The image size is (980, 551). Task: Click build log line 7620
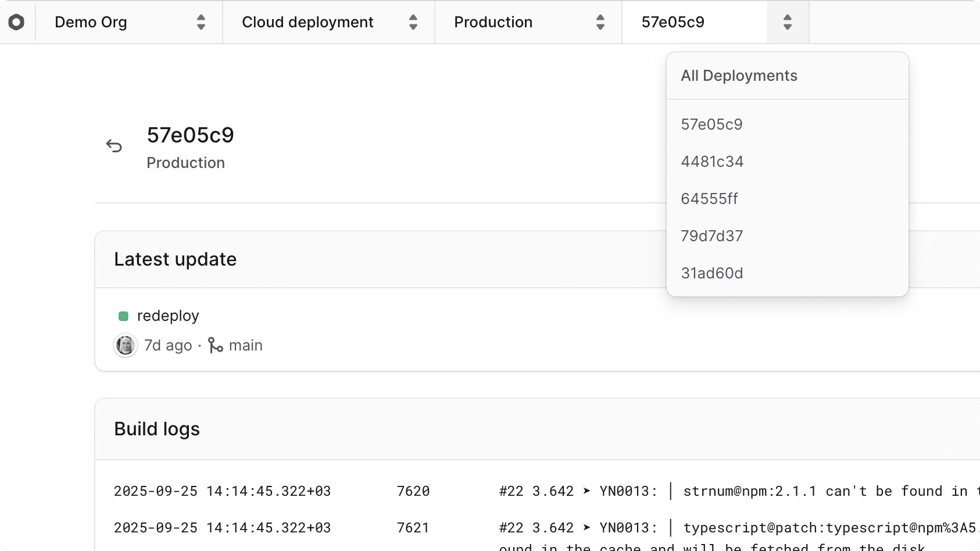coord(413,491)
